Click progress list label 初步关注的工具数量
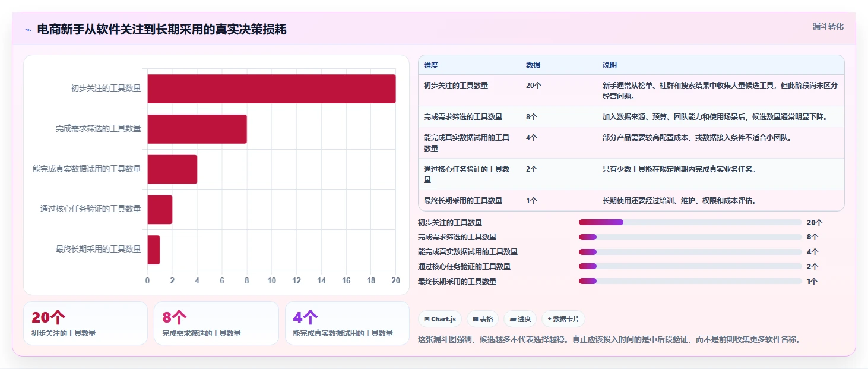 pos(450,223)
